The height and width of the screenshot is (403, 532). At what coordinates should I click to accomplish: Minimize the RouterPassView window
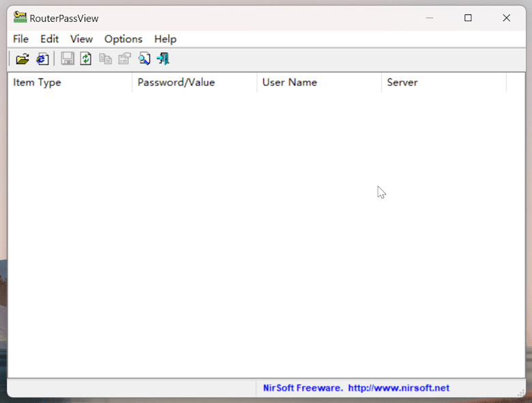[x=430, y=18]
